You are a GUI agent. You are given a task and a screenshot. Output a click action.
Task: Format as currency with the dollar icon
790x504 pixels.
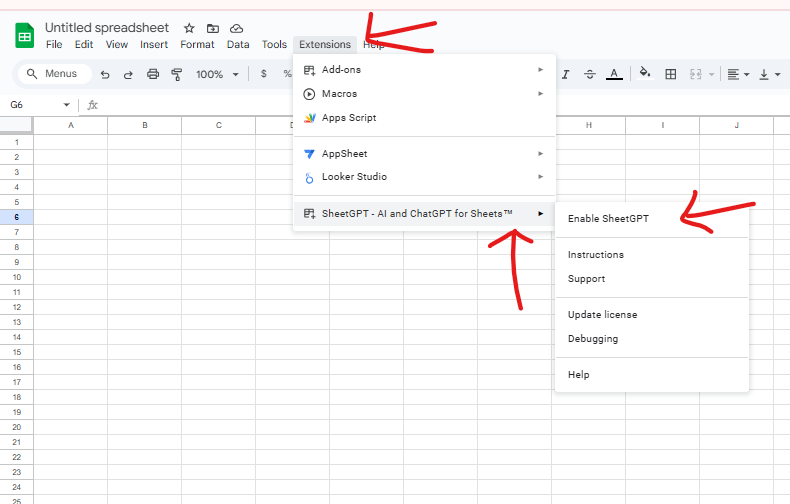pyautogui.click(x=264, y=74)
